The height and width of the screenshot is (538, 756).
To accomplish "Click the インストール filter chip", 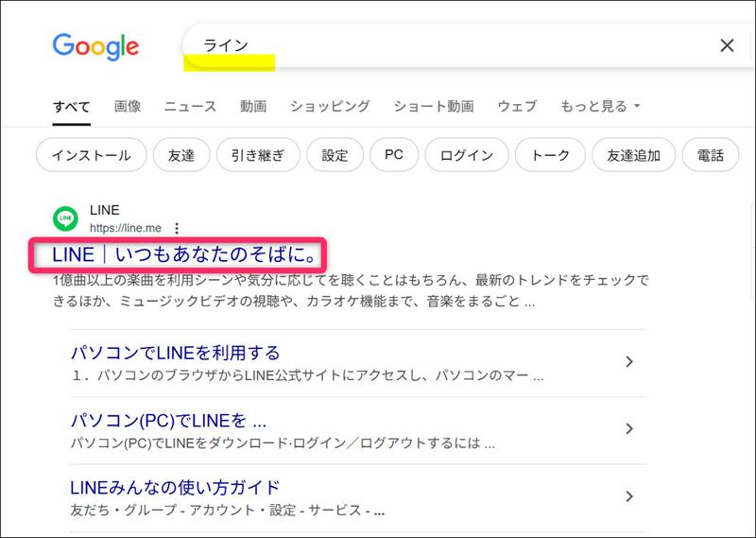I will coord(91,155).
